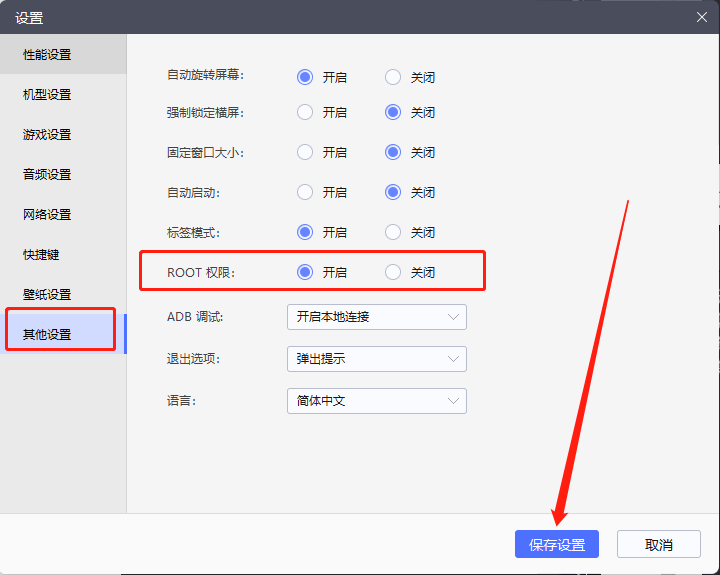Go to 游戏设置 section
Screen dimensions: 720x575
(63, 135)
